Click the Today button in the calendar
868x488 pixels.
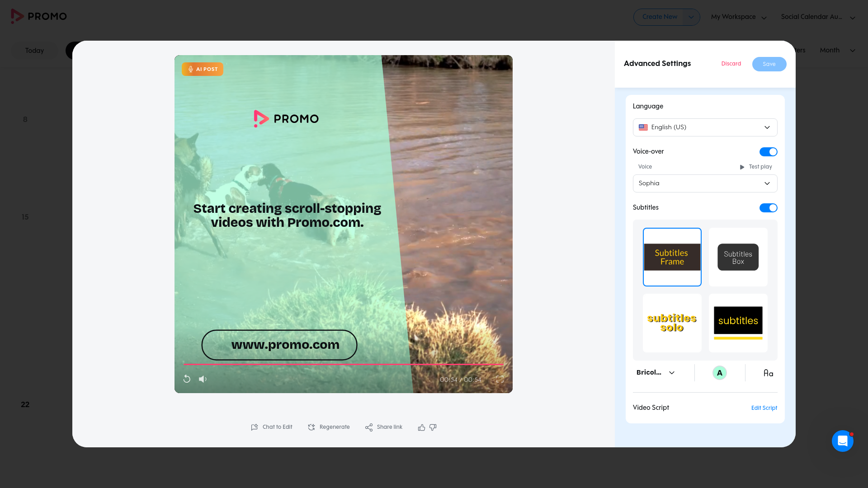pos(34,51)
